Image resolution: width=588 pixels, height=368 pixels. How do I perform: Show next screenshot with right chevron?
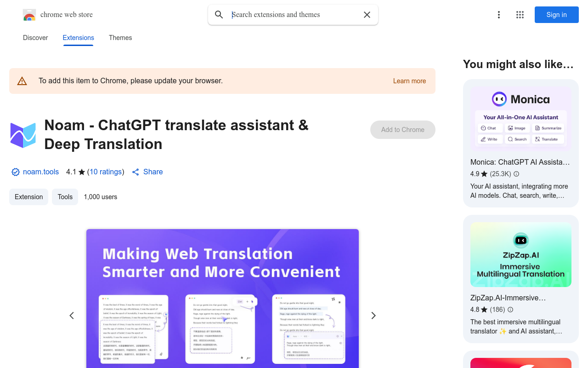click(x=373, y=316)
